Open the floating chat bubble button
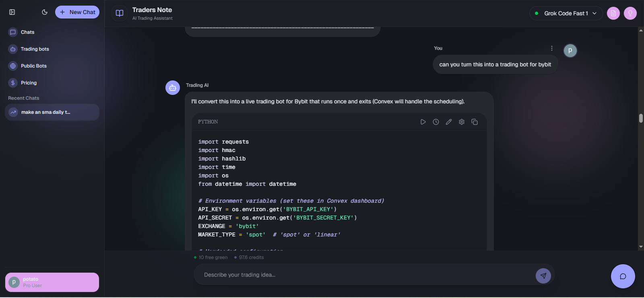 (x=623, y=276)
